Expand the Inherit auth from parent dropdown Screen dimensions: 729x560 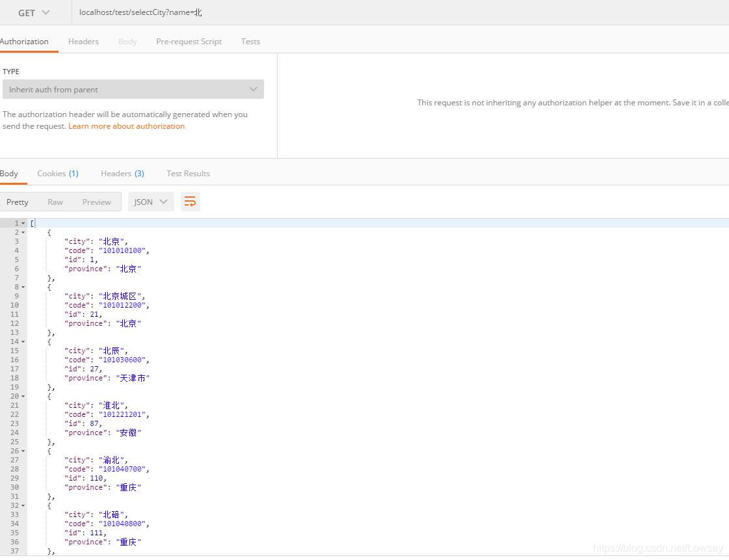click(133, 89)
